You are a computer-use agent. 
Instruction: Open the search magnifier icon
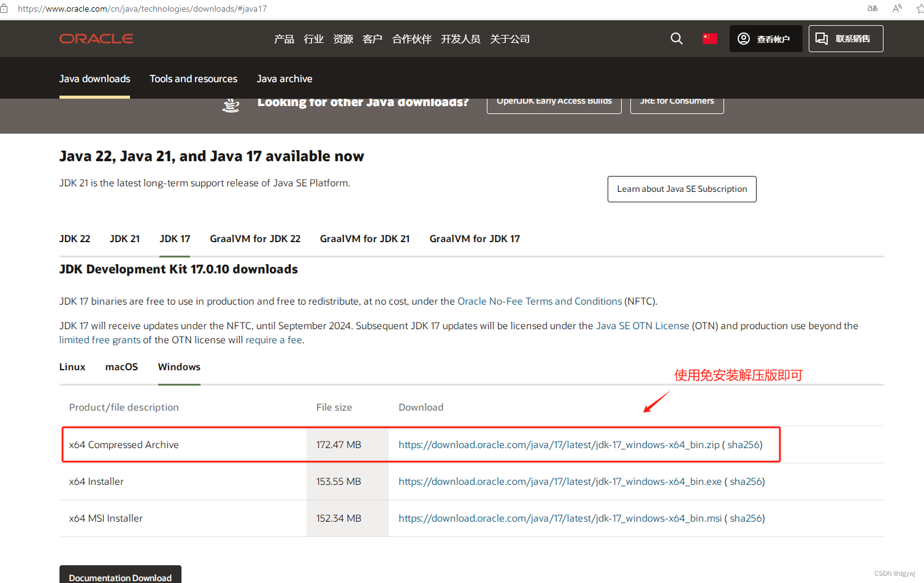pyautogui.click(x=676, y=38)
